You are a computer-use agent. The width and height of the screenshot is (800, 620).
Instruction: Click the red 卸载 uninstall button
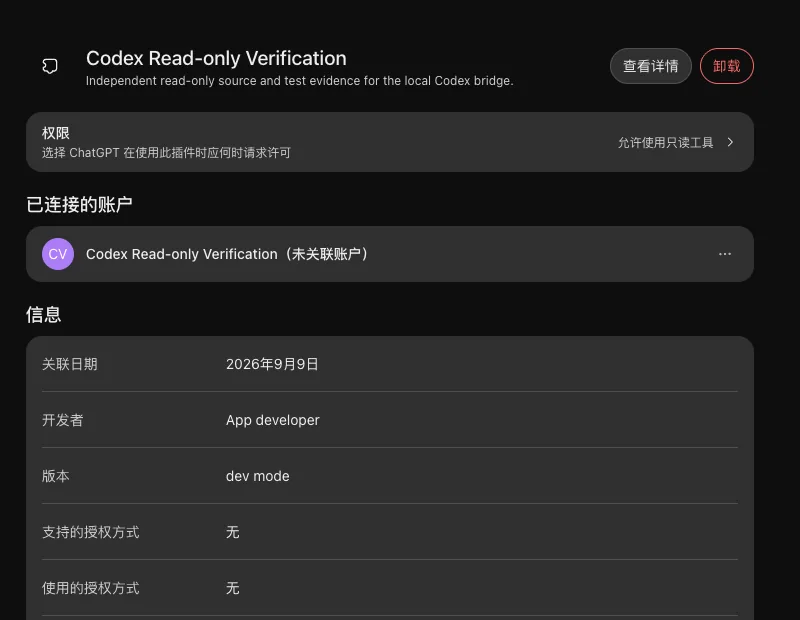pos(727,66)
